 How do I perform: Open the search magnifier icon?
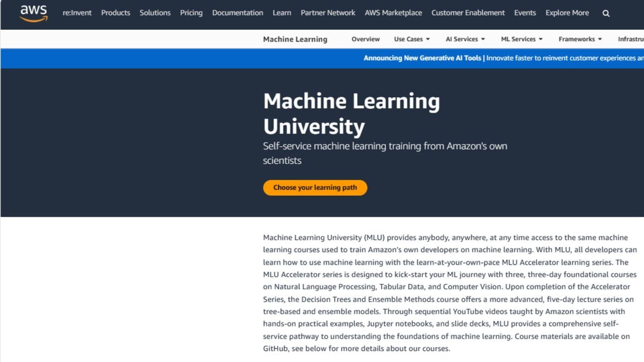click(606, 13)
